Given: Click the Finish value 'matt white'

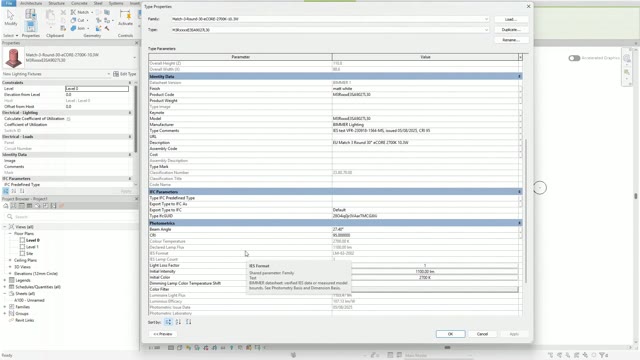Looking at the screenshot, I should coord(342,89).
